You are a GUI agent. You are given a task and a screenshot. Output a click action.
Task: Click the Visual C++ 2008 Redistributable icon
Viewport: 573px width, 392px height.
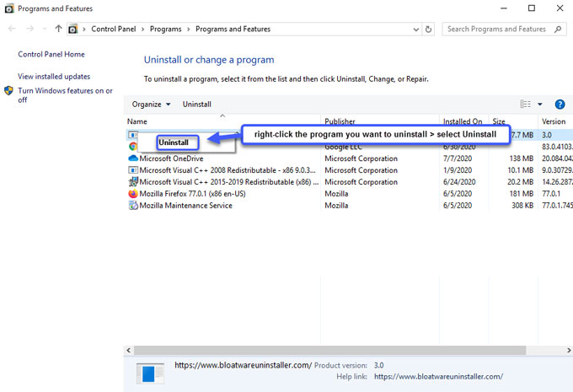click(133, 170)
